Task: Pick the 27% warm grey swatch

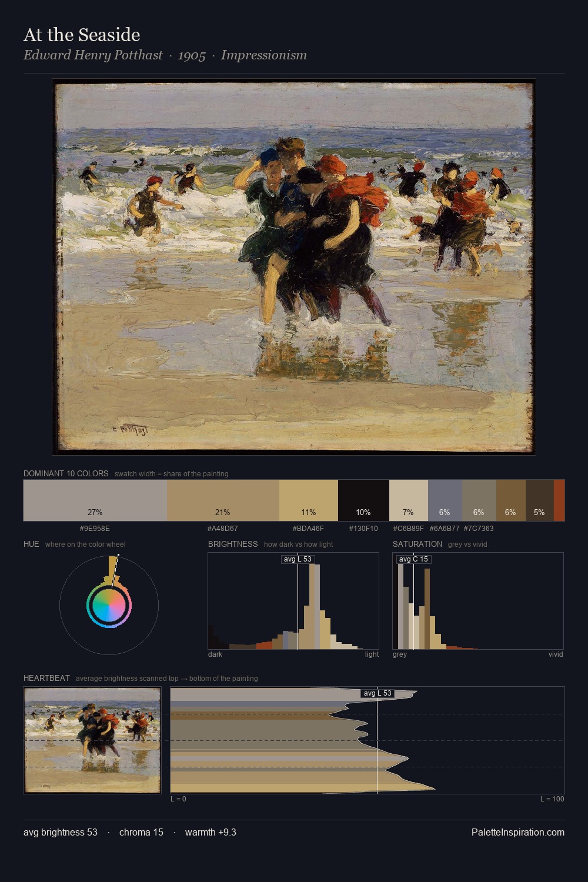Action: pos(95,500)
